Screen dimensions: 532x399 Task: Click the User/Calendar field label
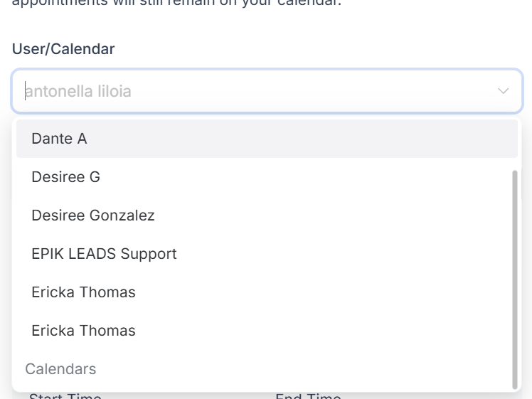click(x=63, y=49)
